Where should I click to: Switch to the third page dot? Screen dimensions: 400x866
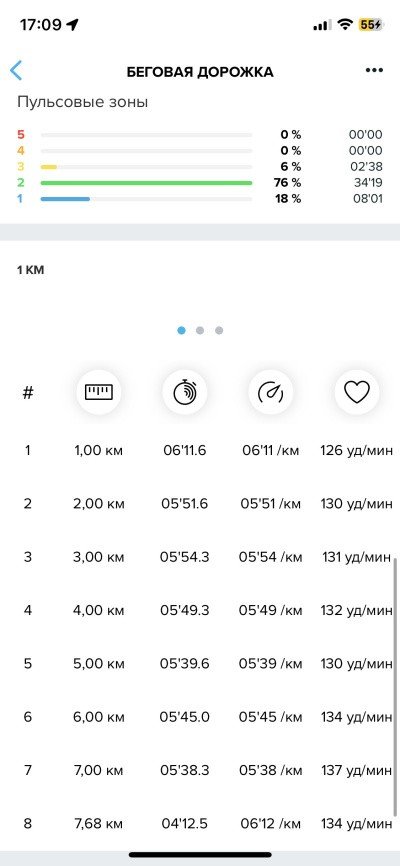(x=219, y=330)
